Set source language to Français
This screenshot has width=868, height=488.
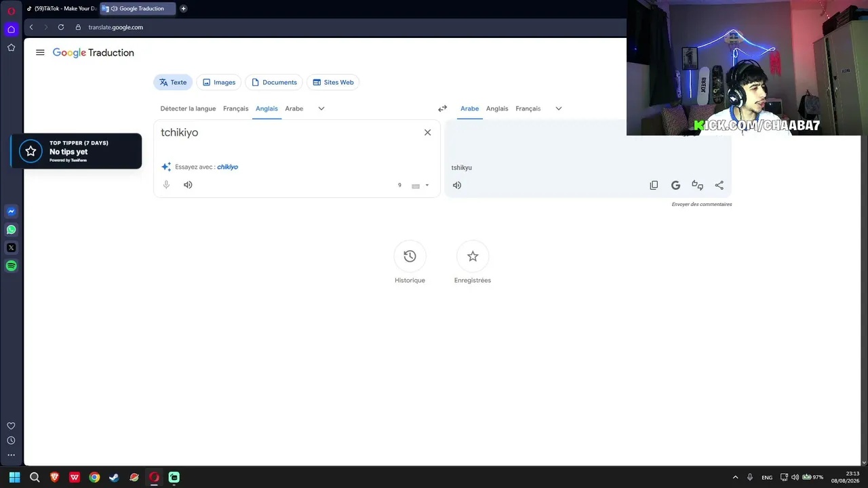point(236,108)
